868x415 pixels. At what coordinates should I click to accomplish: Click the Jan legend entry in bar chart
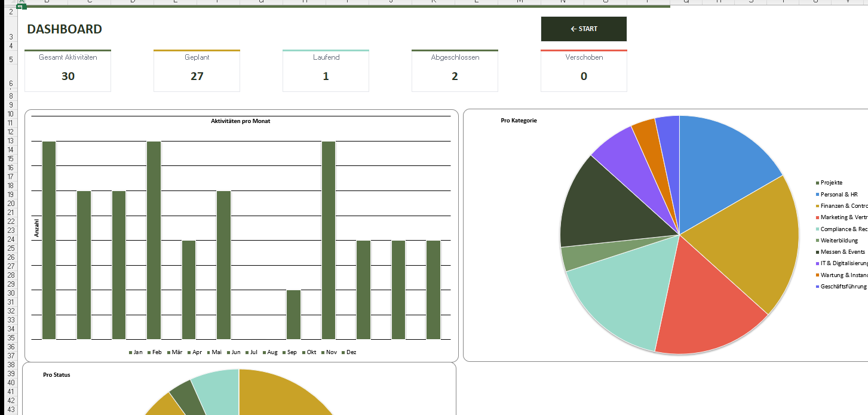[x=135, y=352]
